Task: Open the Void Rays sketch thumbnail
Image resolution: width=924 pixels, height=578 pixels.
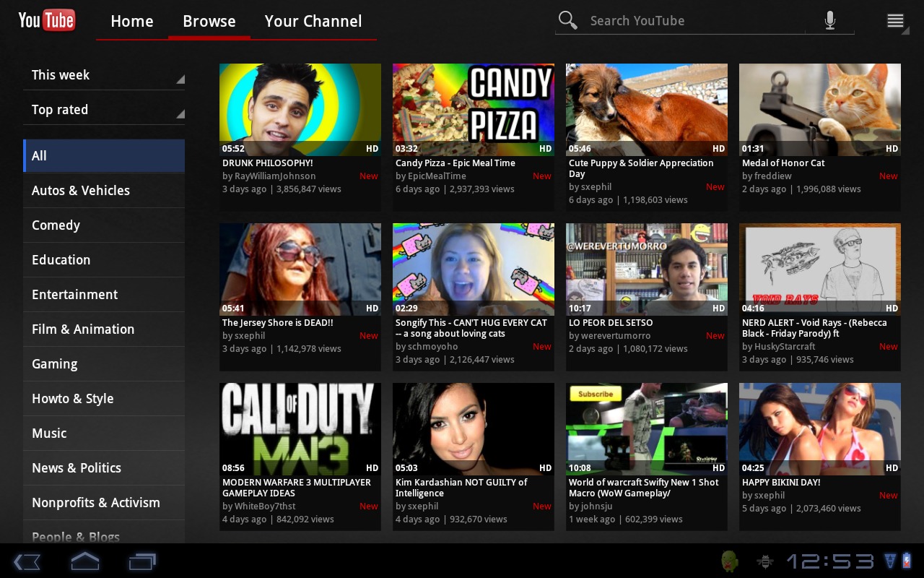Action: (x=820, y=269)
